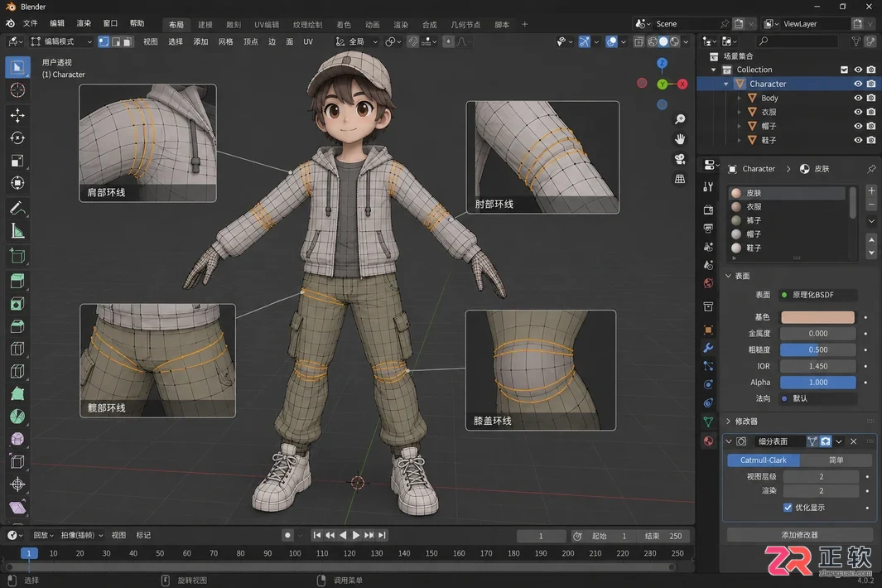
Task: Click the 结束 frame field 250
Action: click(664, 536)
